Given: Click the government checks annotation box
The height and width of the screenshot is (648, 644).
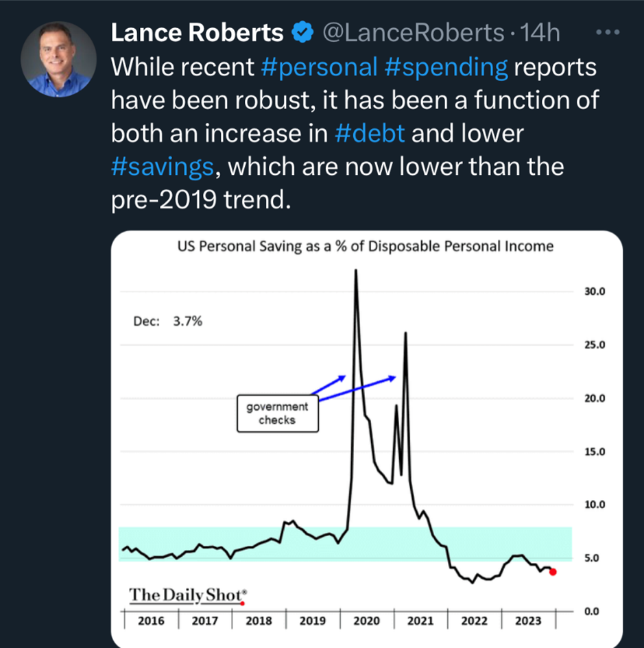Looking at the screenshot, I should click(x=278, y=413).
